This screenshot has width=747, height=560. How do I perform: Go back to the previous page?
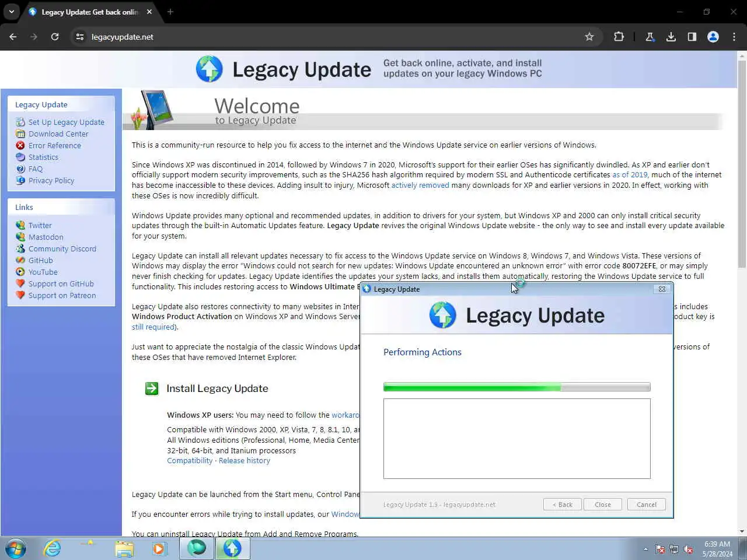pyautogui.click(x=13, y=37)
